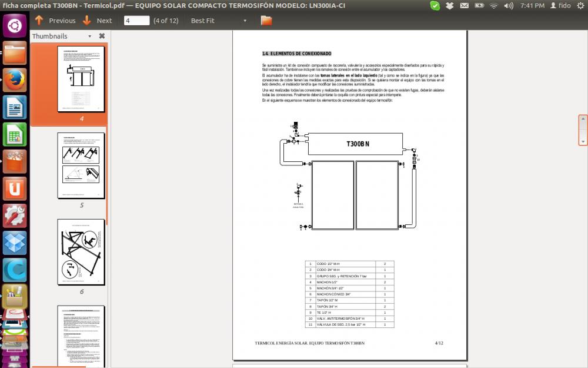
Task: Click the table row 'CODO 3/4" M-H'
Action: [349, 270]
